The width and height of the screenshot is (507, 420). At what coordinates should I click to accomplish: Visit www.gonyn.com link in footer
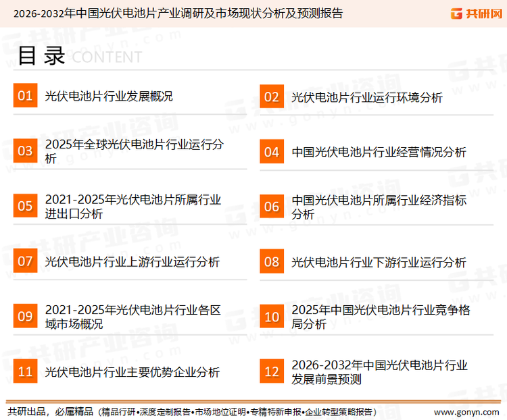click(466, 413)
